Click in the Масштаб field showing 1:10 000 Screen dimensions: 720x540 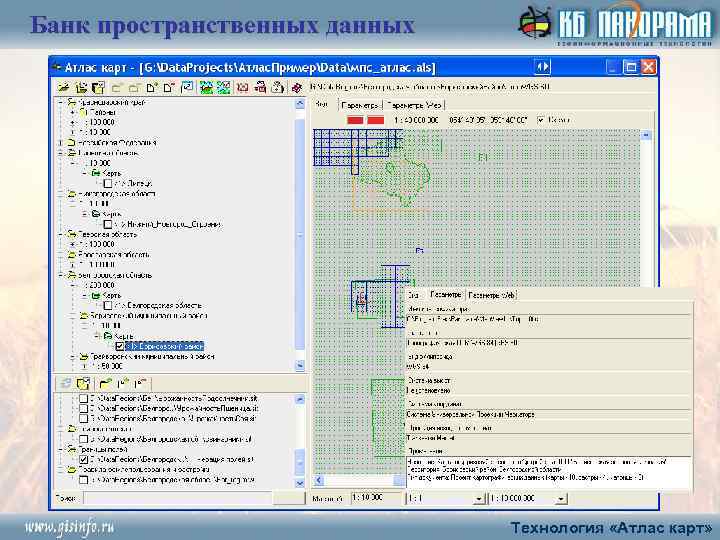(376, 498)
